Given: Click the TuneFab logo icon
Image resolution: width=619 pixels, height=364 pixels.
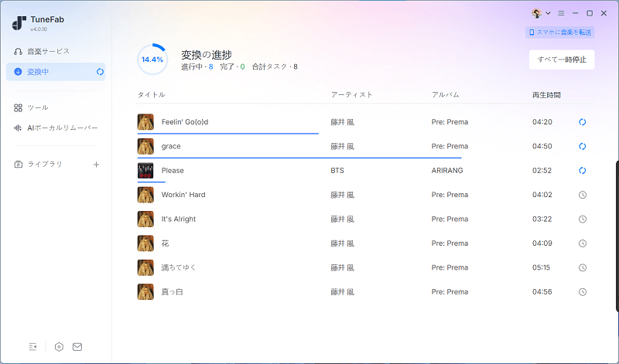Looking at the screenshot, I should pyautogui.click(x=19, y=23).
